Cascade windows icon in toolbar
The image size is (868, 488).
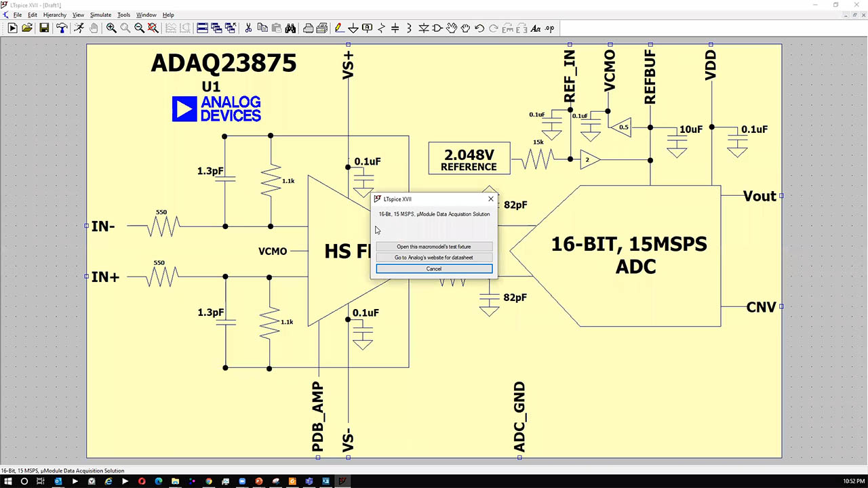click(x=216, y=28)
